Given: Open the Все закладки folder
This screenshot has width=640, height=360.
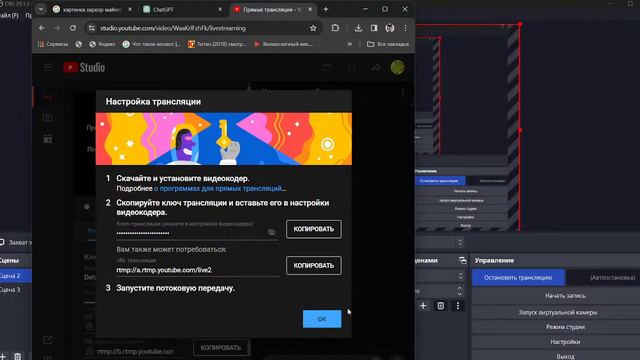Looking at the screenshot, I should pos(388,44).
